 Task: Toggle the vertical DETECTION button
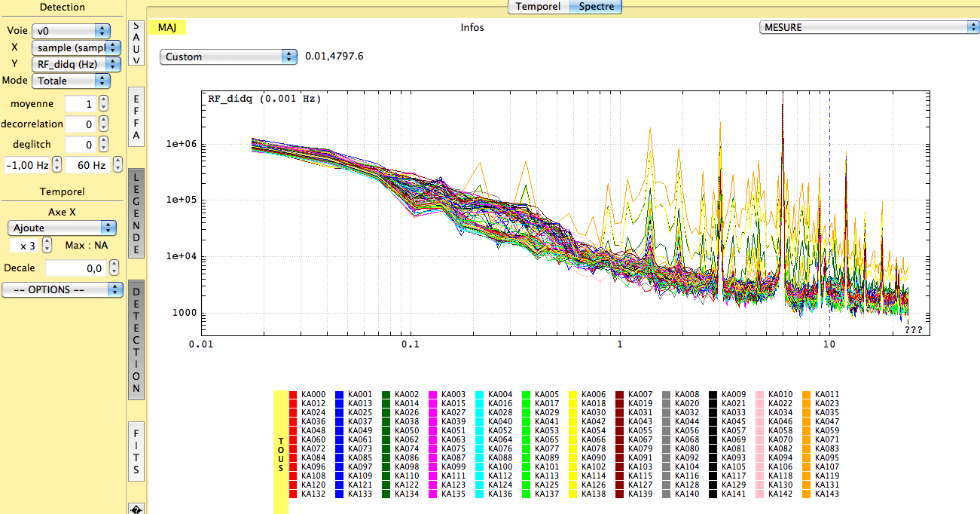click(x=136, y=339)
